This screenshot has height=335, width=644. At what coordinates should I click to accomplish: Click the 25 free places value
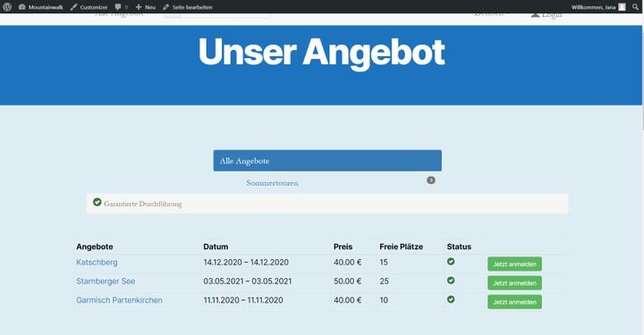(384, 281)
